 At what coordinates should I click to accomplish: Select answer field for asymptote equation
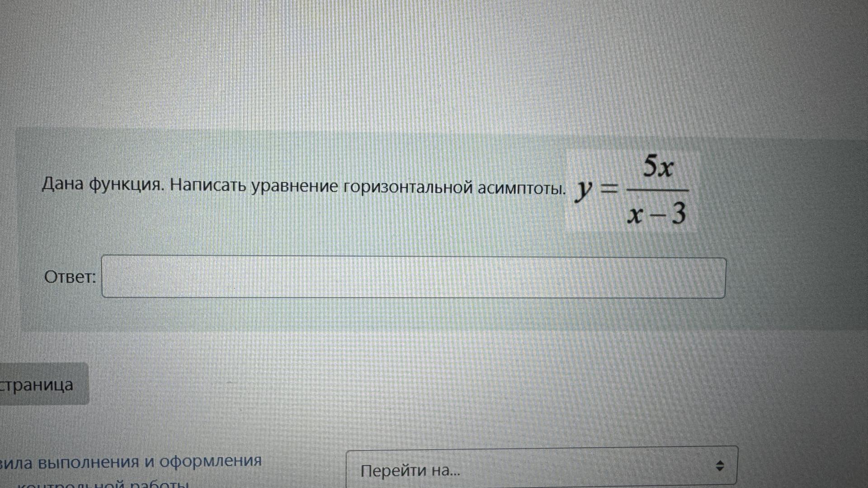pyautogui.click(x=414, y=276)
